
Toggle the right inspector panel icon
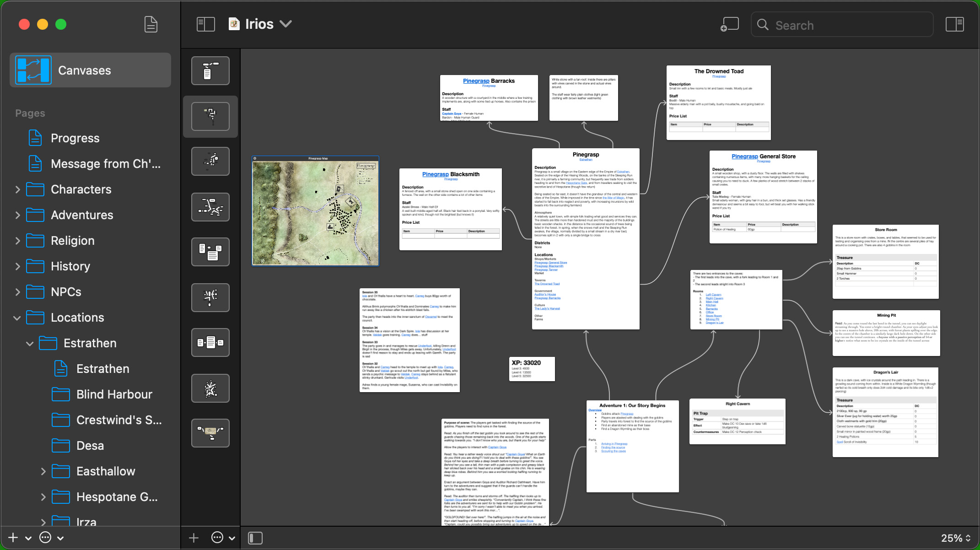click(x=954, y=24)
